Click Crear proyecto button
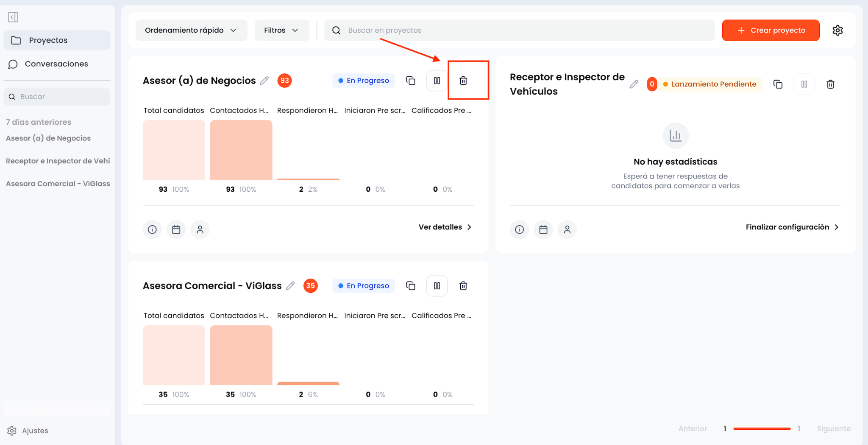 point(771,30)
